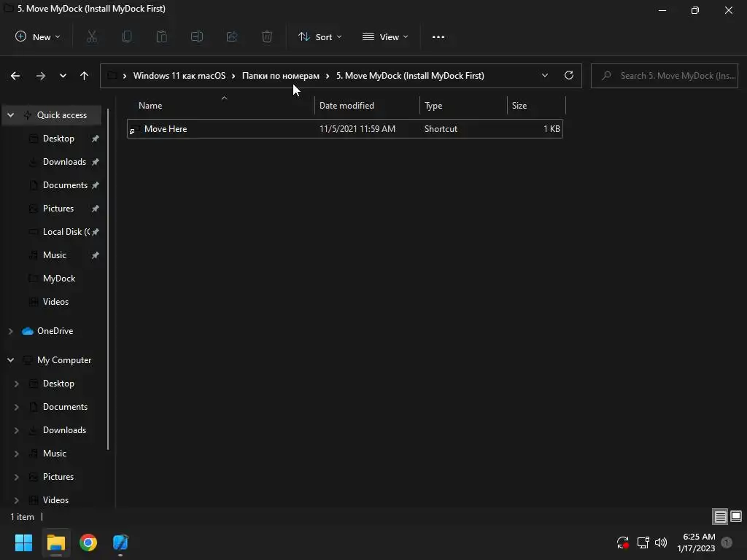Expand Desktop under My Computer
Screen dimensions: 747x560
point(16,384)
